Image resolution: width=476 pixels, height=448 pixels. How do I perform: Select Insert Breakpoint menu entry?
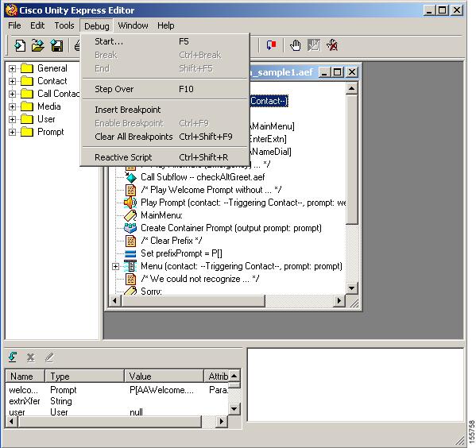(164, 110)
